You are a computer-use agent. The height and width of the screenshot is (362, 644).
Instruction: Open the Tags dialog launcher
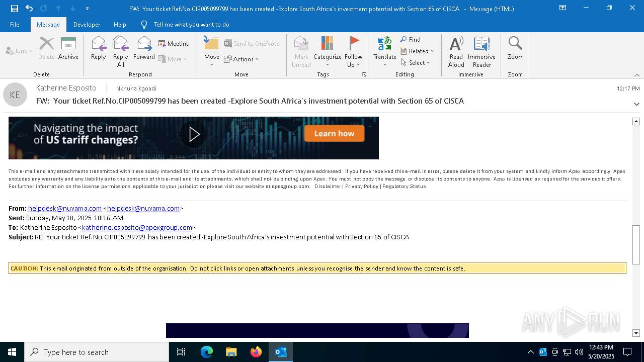point(364,74)
